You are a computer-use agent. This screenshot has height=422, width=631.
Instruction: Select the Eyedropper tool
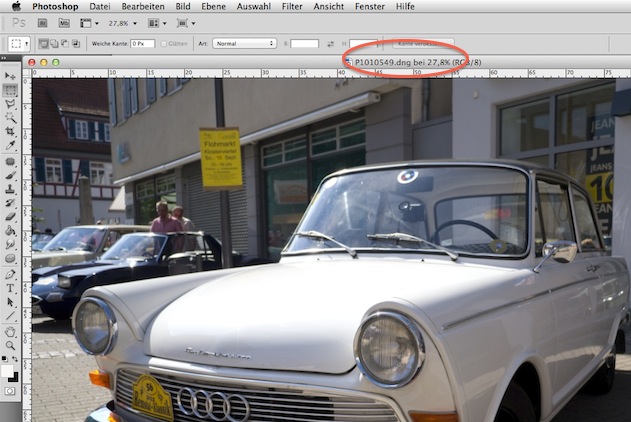pos(10,145)
